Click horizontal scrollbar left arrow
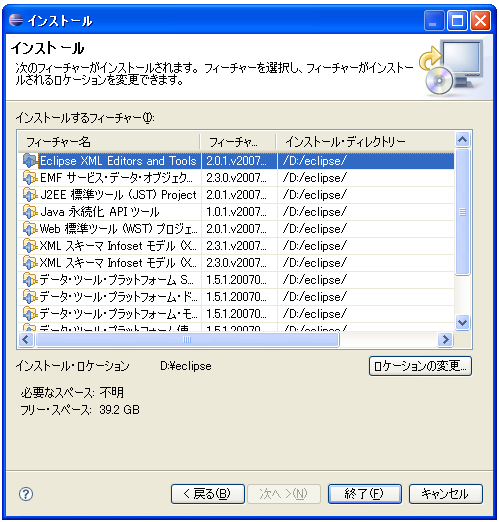Viewport: 499px width, 522px height. [26, 340]
